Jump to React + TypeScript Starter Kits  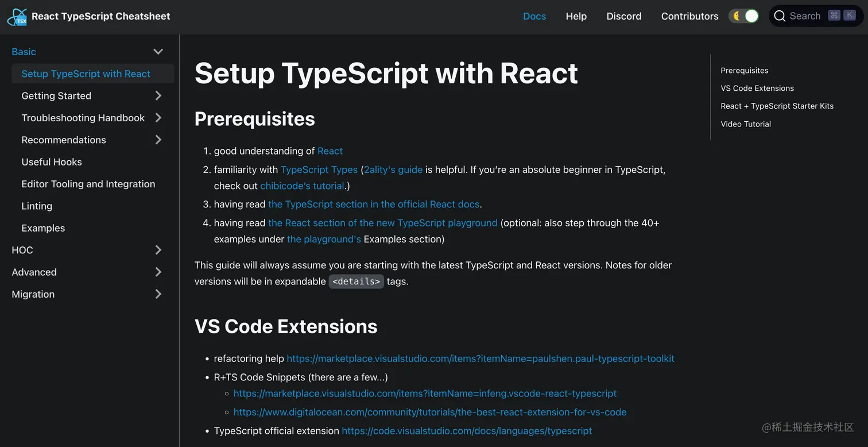[777, 106]
